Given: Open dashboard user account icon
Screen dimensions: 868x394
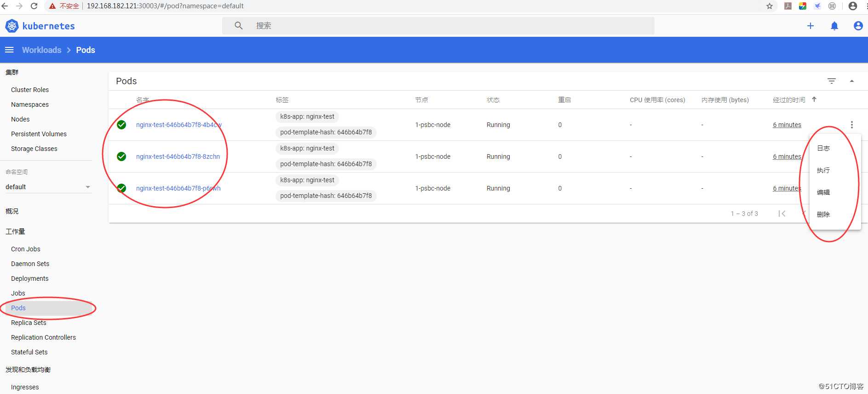Looking at the screenshot, I should [858, 26].
